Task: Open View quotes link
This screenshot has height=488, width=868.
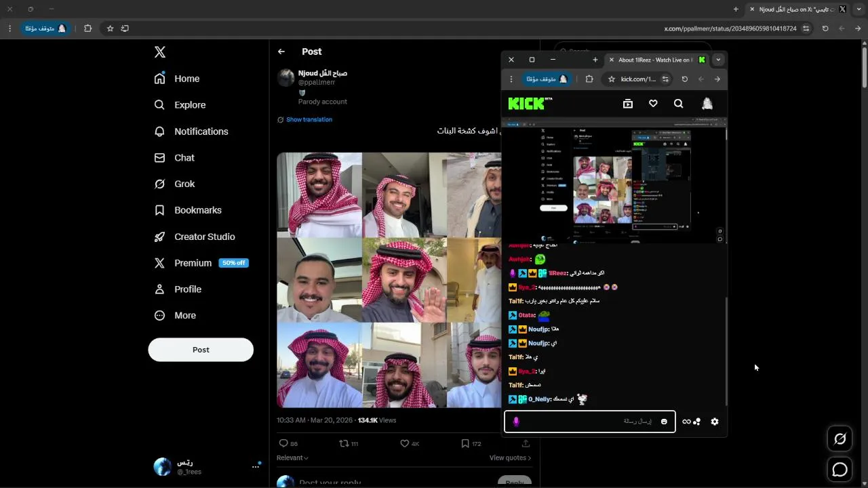Action: tap(510, 458)
